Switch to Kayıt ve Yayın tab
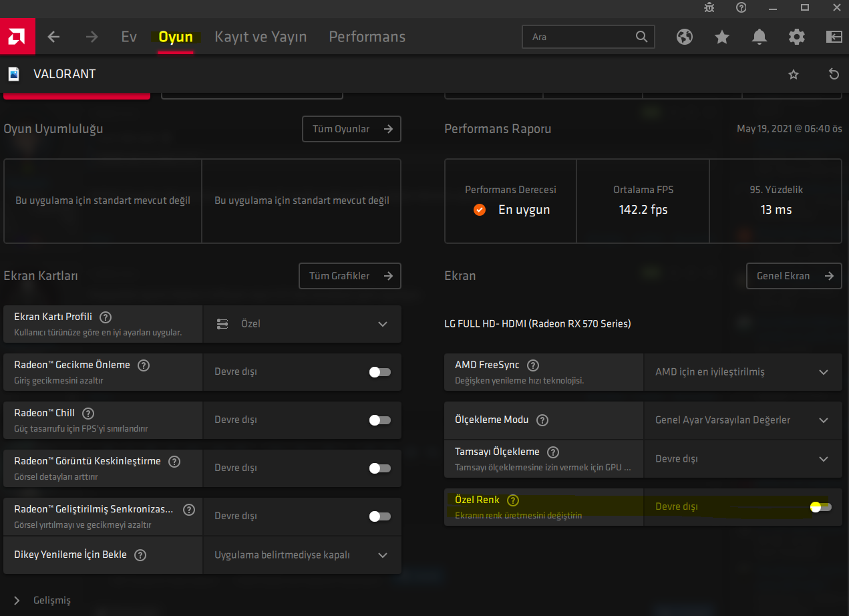Viewport: 849px width, 616px height. pos(261,37)
